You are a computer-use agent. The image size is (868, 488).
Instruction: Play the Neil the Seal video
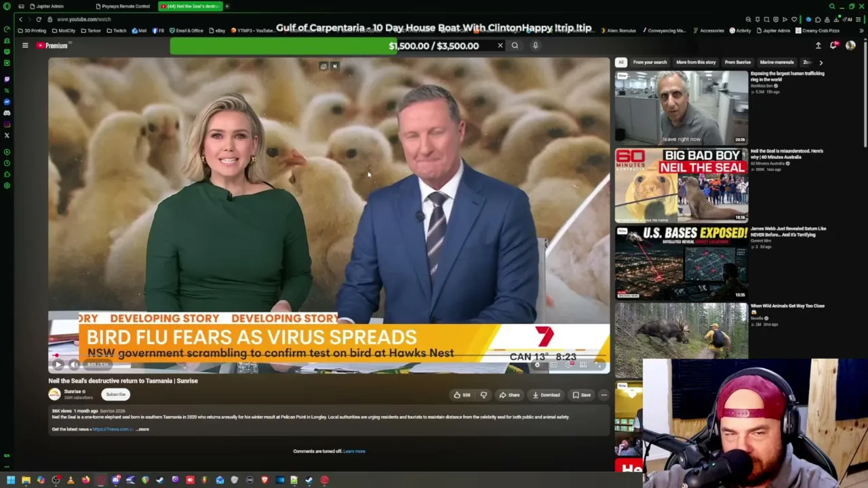click(58, 365)
